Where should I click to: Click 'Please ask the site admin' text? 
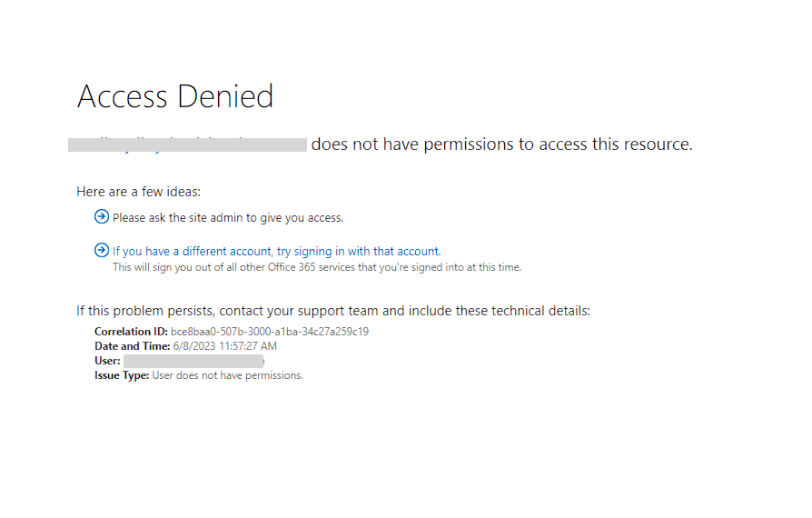click(228, 217)
